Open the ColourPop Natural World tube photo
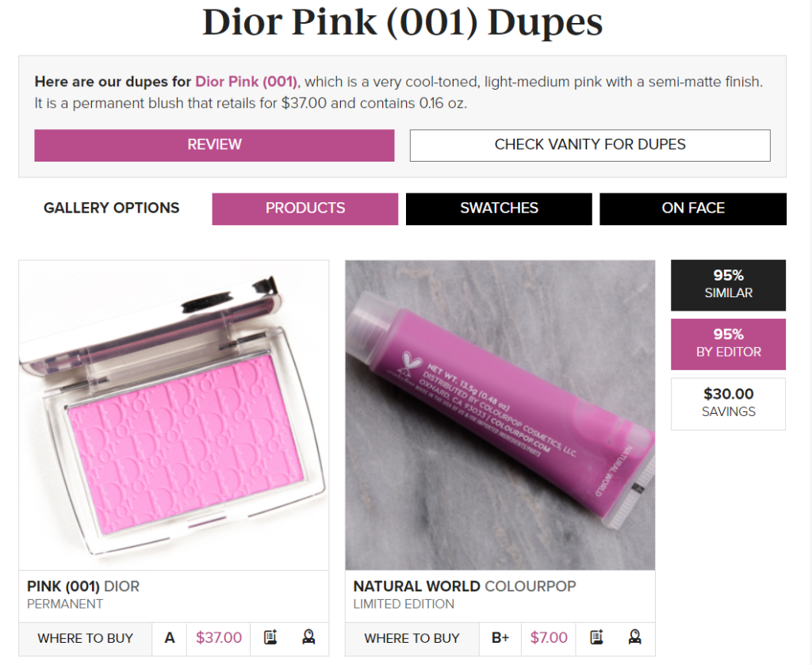This screenshot has width=812, height=665. click(500, 415)
